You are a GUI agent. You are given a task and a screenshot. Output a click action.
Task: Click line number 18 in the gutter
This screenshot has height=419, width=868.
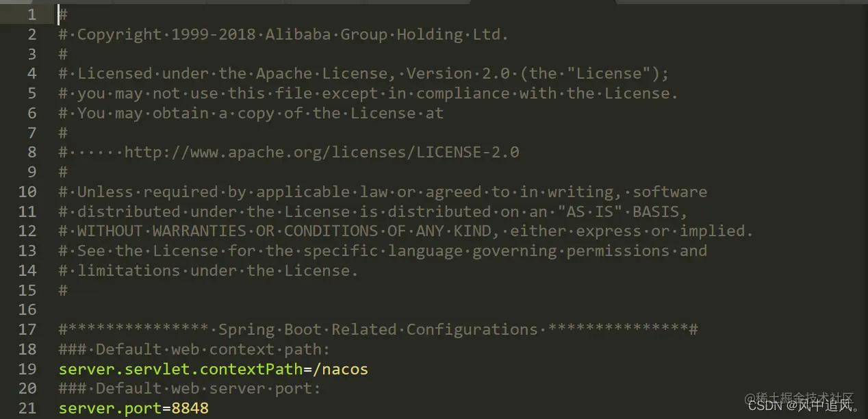click(28, 349)
